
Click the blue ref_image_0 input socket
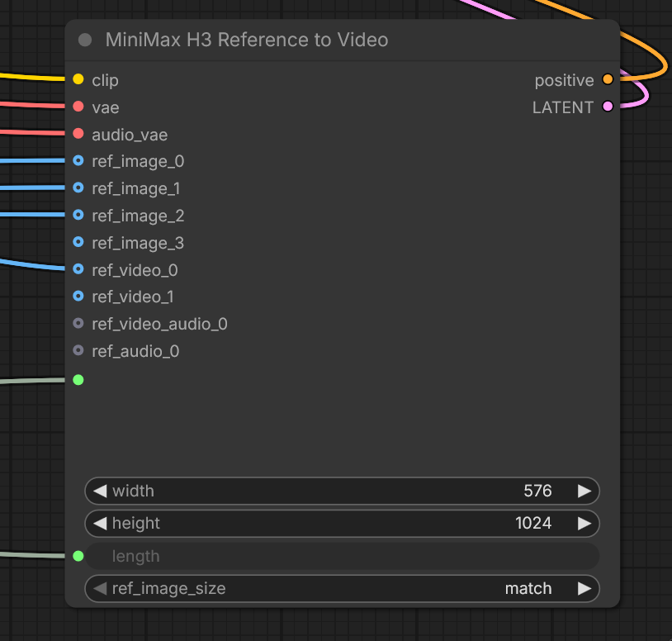click(78, 161)
